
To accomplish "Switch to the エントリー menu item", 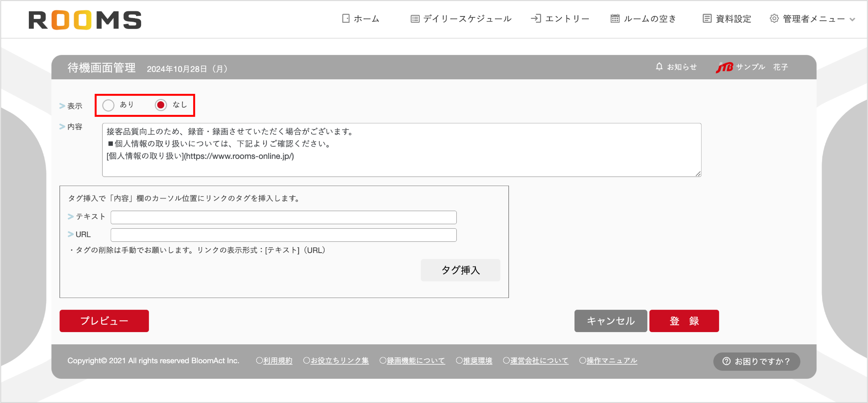I will (567, 19).
